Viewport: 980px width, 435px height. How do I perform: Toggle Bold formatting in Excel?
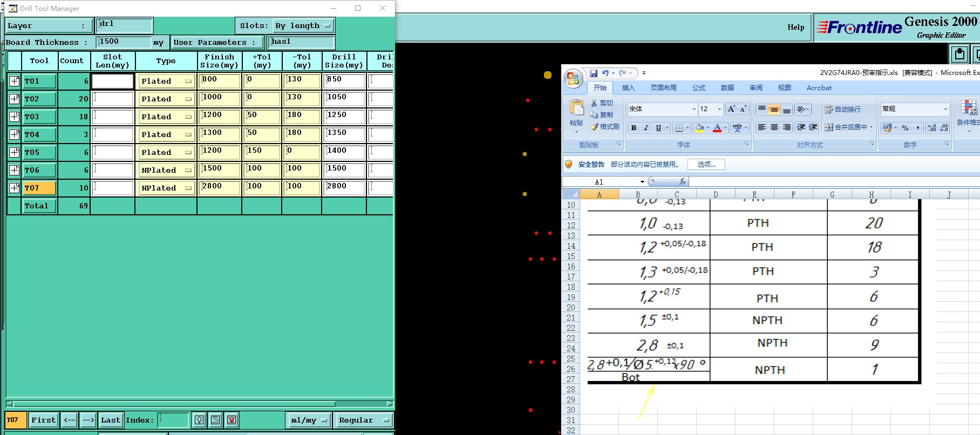tap(634, 128)
